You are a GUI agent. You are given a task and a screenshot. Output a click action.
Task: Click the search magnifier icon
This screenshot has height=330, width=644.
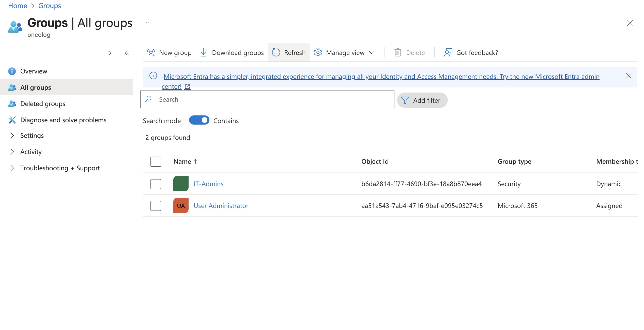[148, 99]
